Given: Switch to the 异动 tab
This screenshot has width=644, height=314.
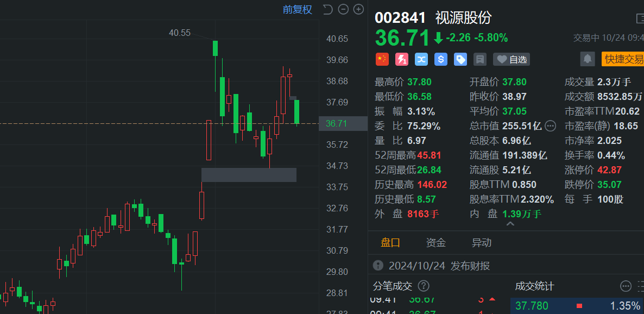Looking at the screenshot, I should click(x=481, y=242).
